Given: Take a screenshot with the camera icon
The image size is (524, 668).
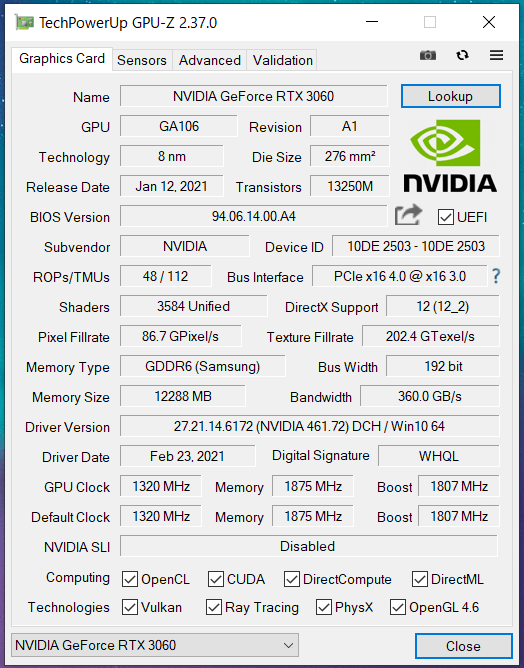Looking at the screenshot, I should click(x=428, y=55).
